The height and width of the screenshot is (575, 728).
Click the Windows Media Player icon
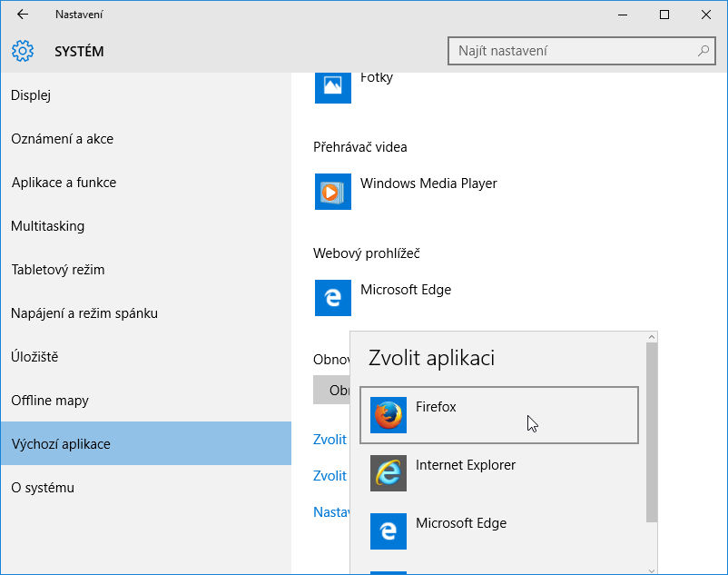coord(333,192)
